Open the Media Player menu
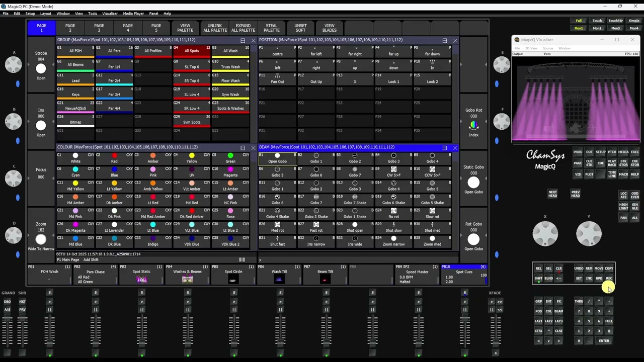Image resolution: width=644 pixels, height=362 pixels. click(x=133, y=14)
